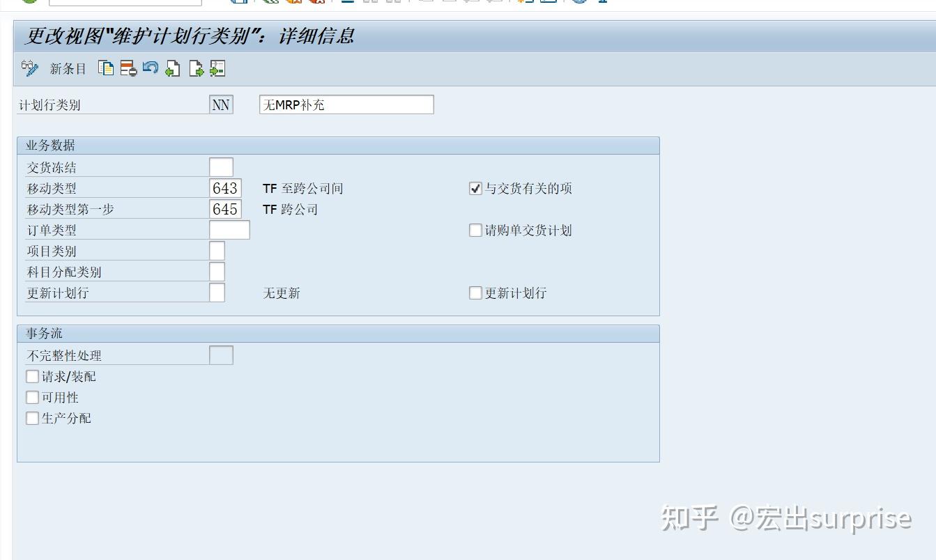Toggle the 请求/装配 checkbox
Viewport: 936px width, 560px height.
tap(31, 376)
